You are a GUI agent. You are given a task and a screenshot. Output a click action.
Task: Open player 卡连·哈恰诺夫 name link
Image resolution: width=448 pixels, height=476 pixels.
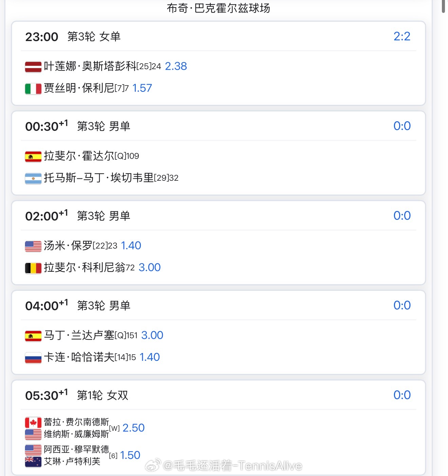(79, 357)
